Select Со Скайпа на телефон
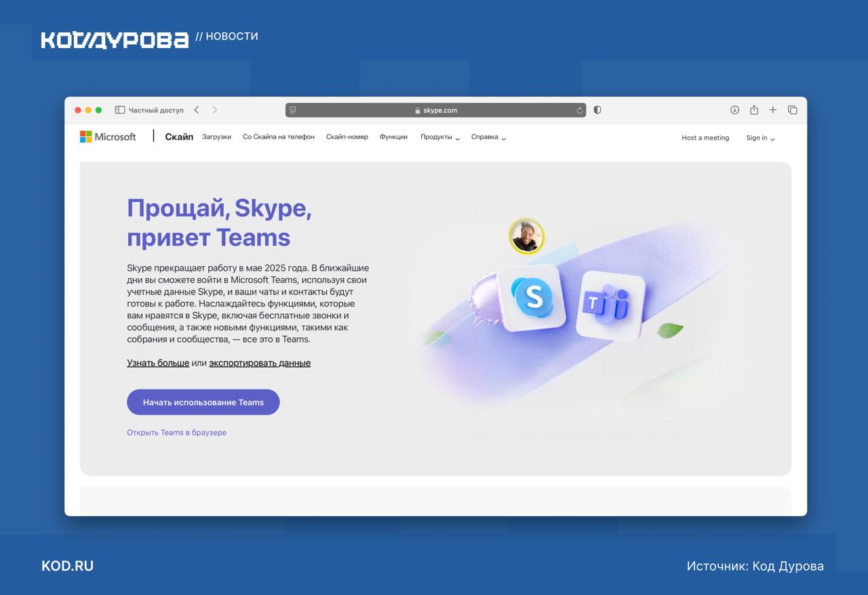 coord(279,137)
